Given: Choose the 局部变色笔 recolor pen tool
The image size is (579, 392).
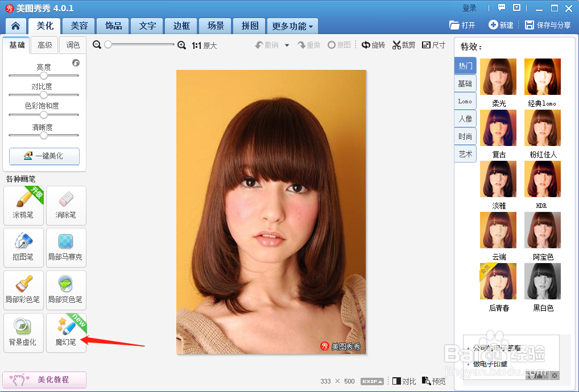Looking at the screenshot, I should point(66,290).
